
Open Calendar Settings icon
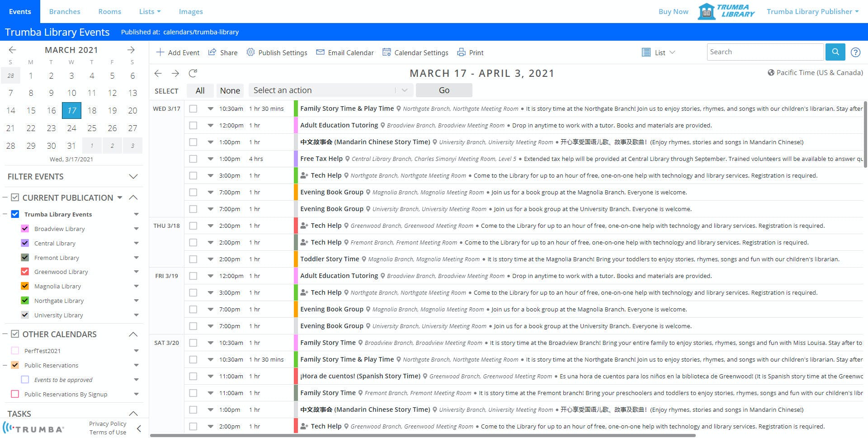pyautogui.click(x=387, y=52)
